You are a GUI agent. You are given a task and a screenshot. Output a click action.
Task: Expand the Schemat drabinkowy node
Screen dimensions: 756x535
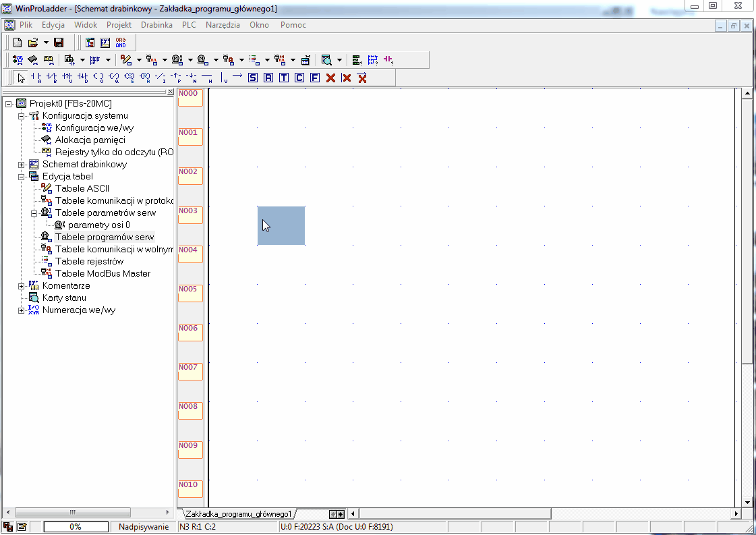(21, 165)
